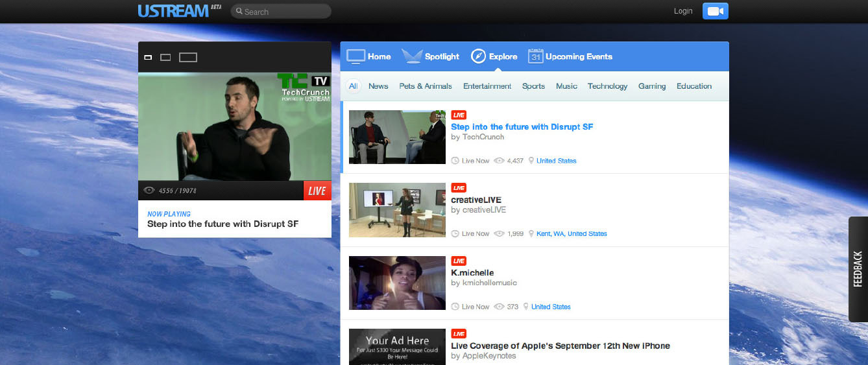Click eye icon beside 373 viewers

tap(500, 307)
